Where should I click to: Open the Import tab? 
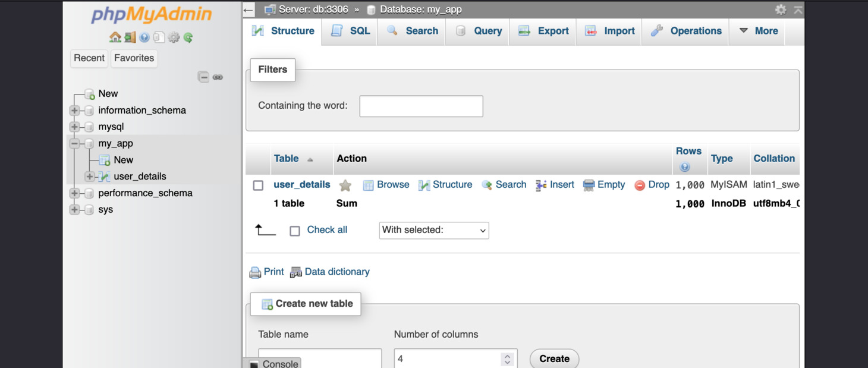(x=609, y=31)
